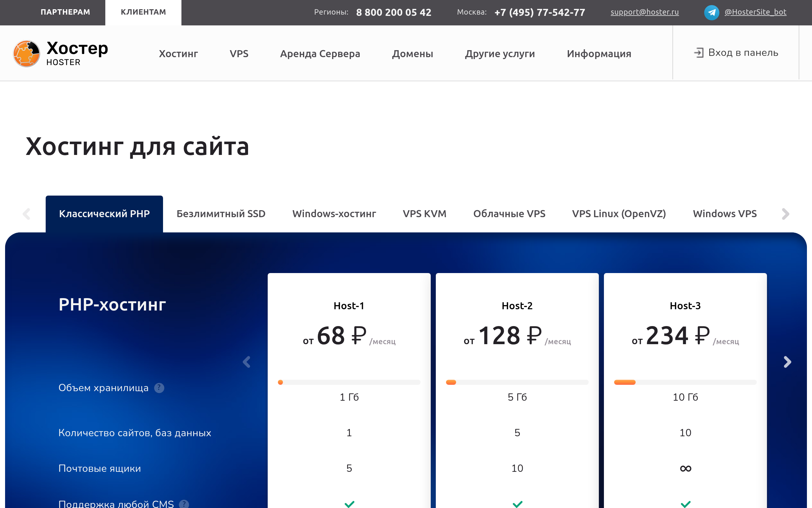Click the Host-1 price 68 ₽
Viewport: 812px width, 508px height.
[342, 335]
